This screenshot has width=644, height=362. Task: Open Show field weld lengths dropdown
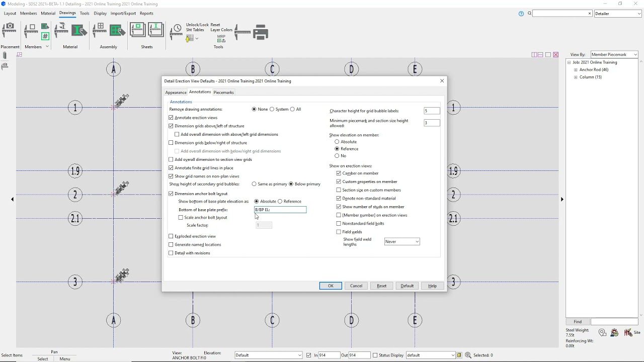click(402, 242)
